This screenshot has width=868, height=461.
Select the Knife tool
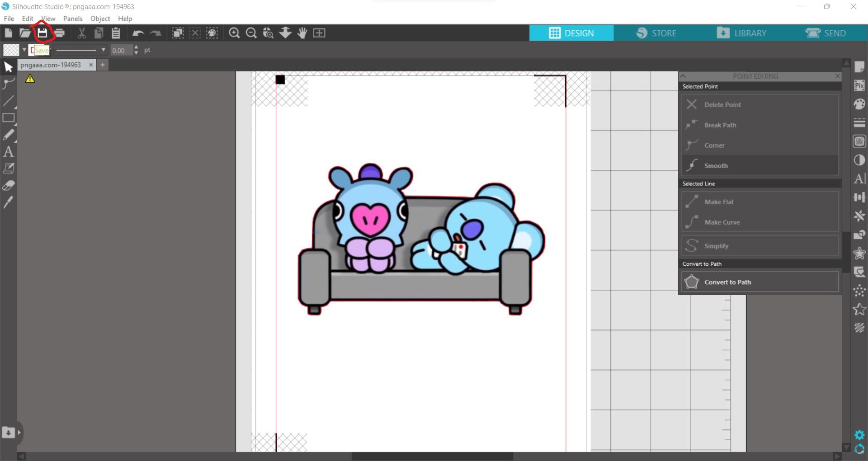[8, 202]
